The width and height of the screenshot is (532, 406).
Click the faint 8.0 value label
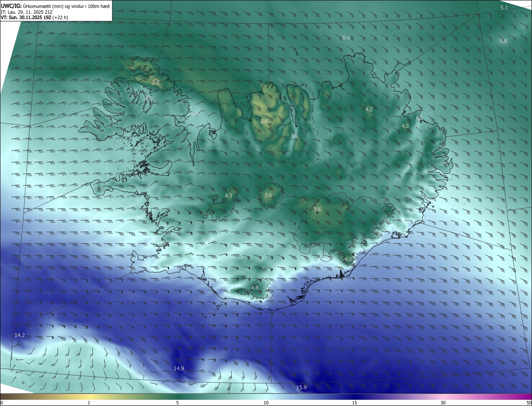pyautogui.click(x=149, y=99)
